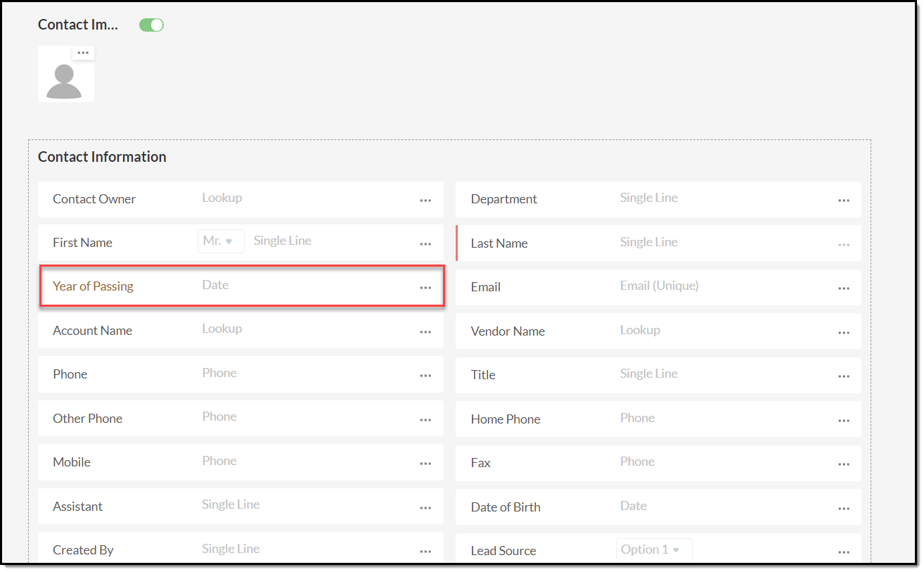Click the Lookup type of Vendor Name
The height and width of the screenshot is (572, 924).
point(640,330)
